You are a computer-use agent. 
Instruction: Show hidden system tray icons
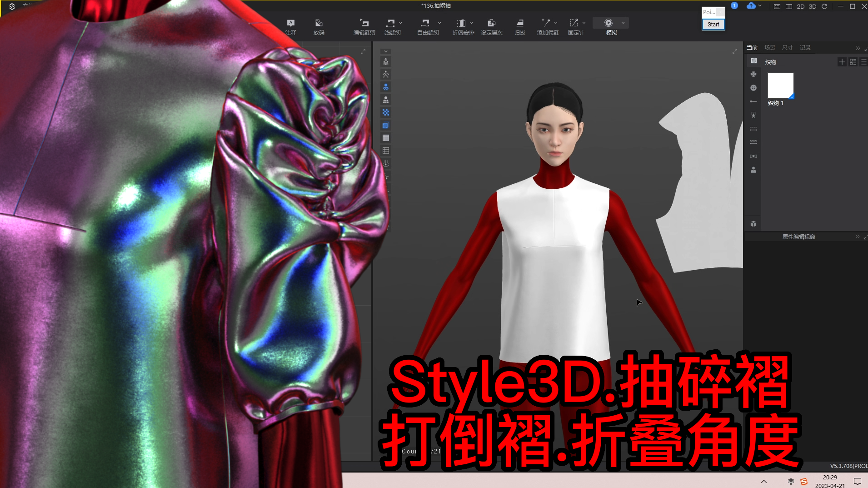coord(764,481)
